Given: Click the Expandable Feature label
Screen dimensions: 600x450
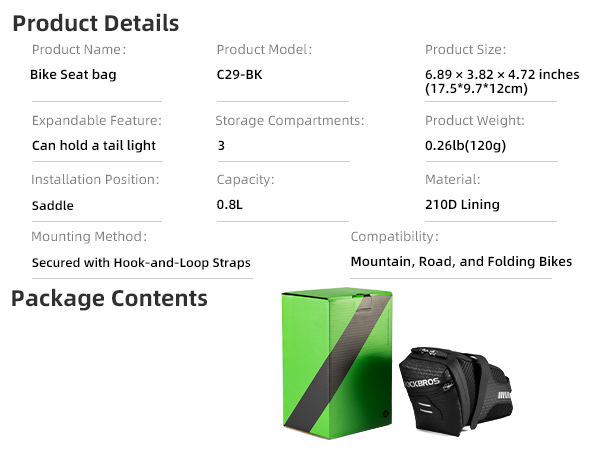Looking at the screenshot, I should tap(96, 121).
